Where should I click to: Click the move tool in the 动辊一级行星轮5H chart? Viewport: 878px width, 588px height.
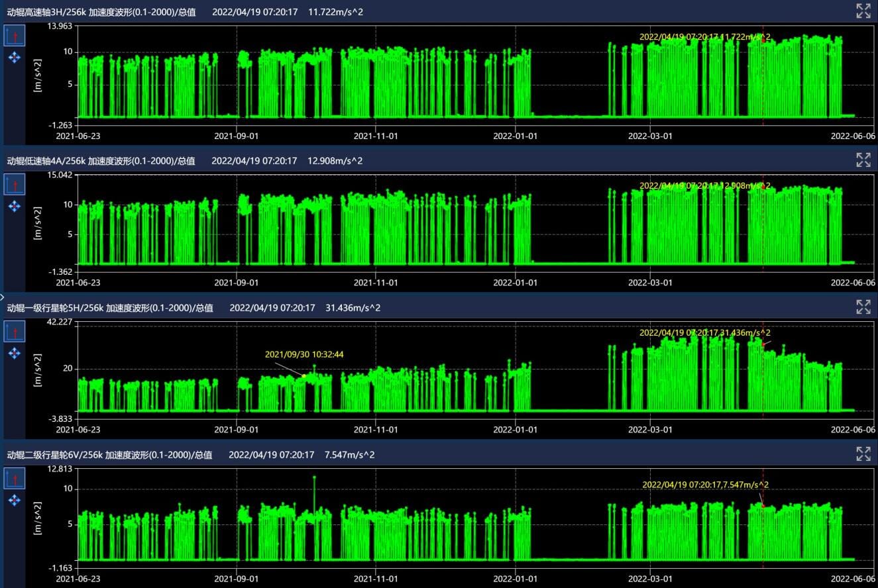15,353
